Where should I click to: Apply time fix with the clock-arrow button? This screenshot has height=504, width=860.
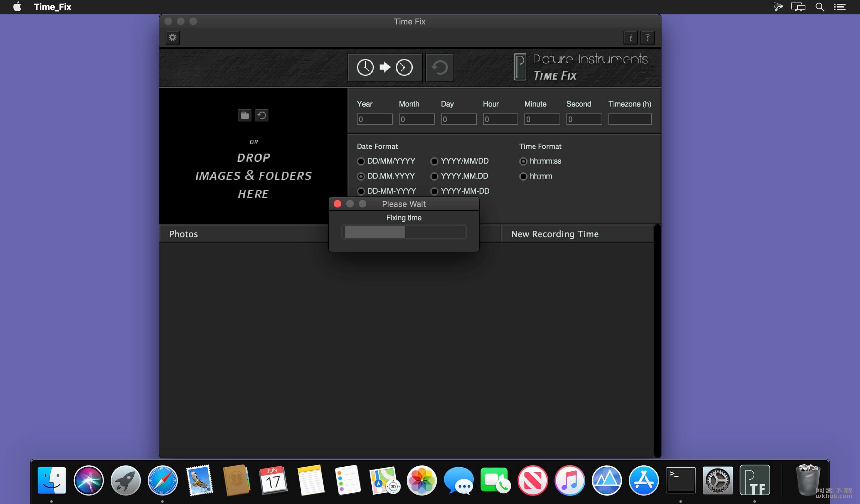(385, 67)
